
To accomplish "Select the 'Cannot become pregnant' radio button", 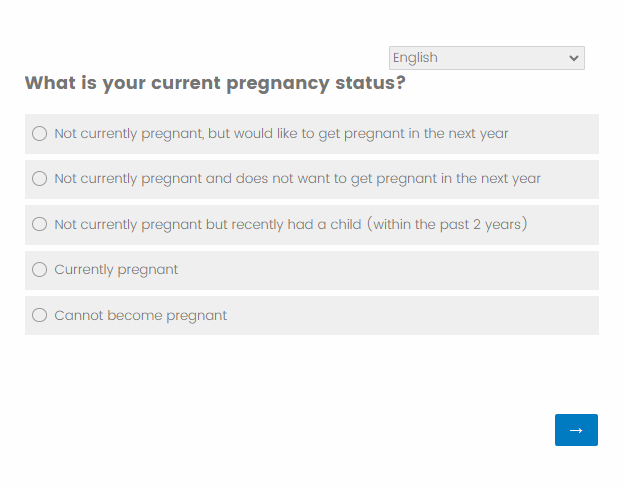I will click(x=40, y=316).
